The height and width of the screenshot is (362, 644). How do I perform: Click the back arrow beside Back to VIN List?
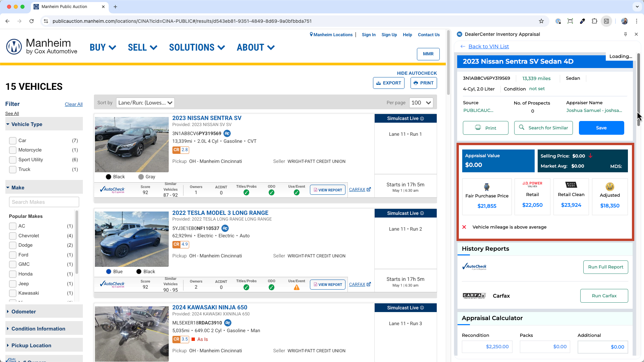point(463,47)
